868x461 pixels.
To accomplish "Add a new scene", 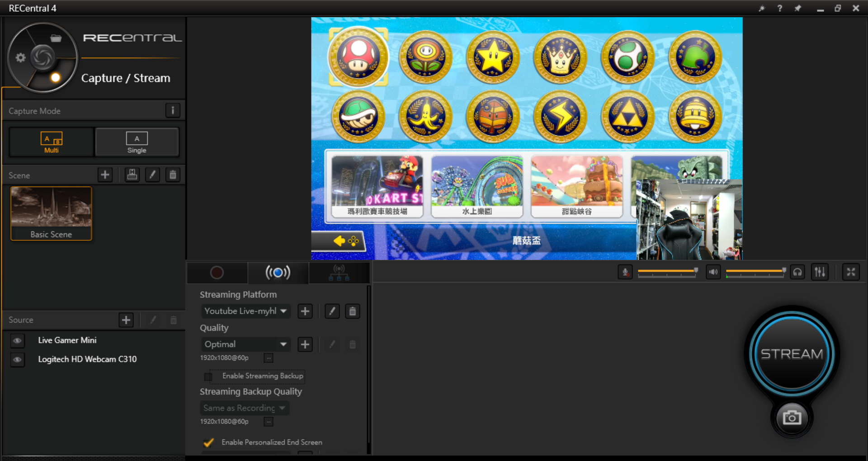I will coord(105,175).
